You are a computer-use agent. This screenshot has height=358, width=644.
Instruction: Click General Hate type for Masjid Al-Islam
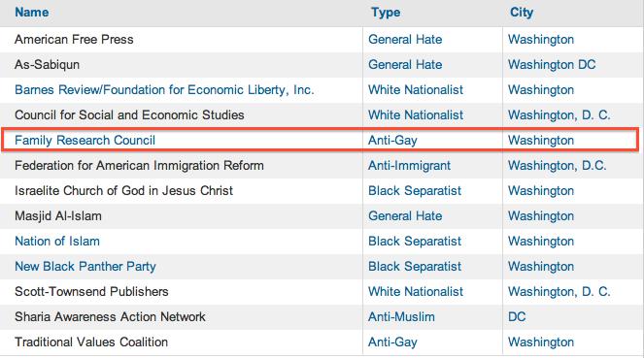click(x=405, y=216)
